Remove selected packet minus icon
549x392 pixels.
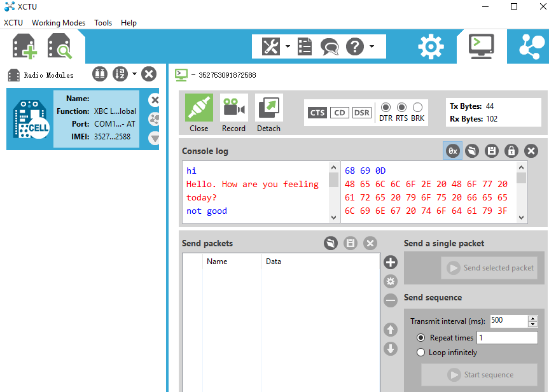391,300
